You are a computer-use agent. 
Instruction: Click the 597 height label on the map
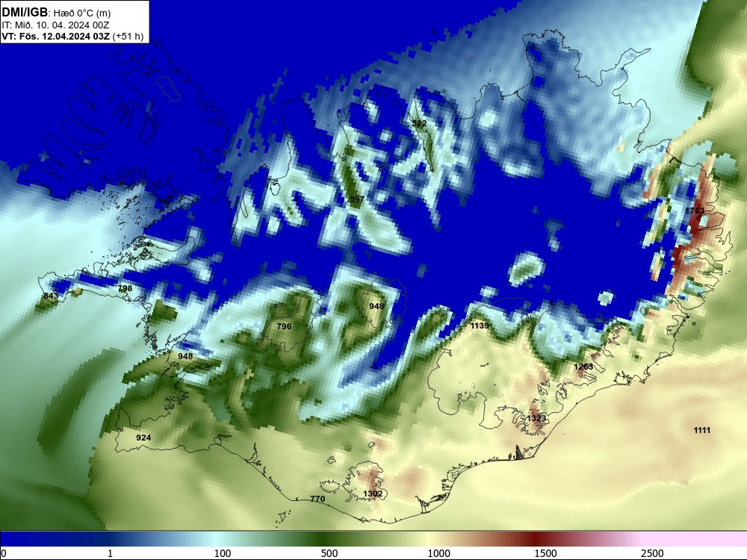[x=357, y=199]
